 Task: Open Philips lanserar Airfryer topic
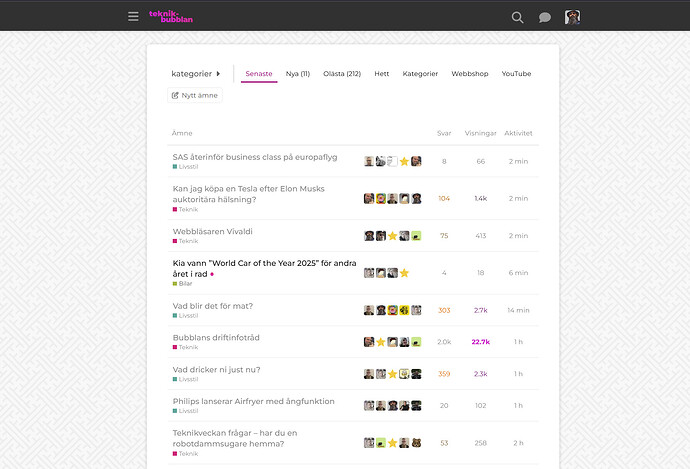click(x=253, y=401)
